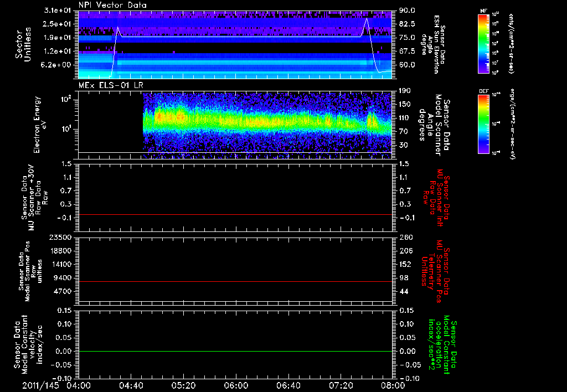Click the '04:40' time tick label
This screenshot has width=567, height=392.
[x=131, y=385]
